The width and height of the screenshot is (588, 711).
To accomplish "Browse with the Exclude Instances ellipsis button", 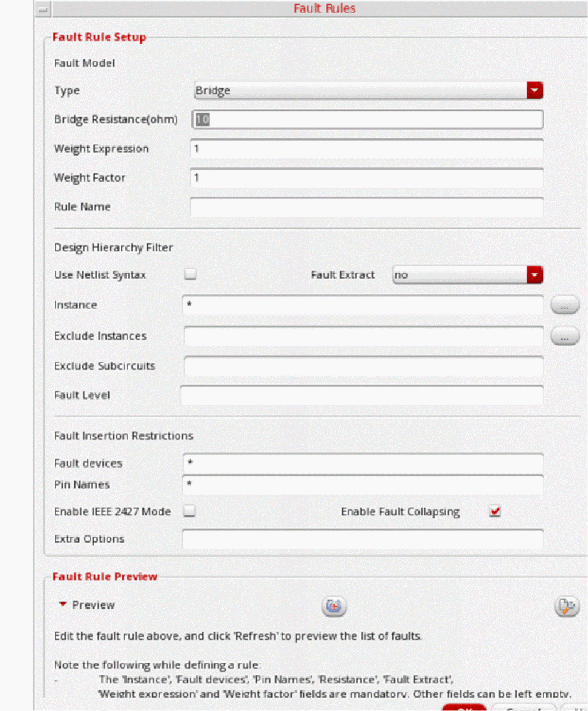I will 564,336.
